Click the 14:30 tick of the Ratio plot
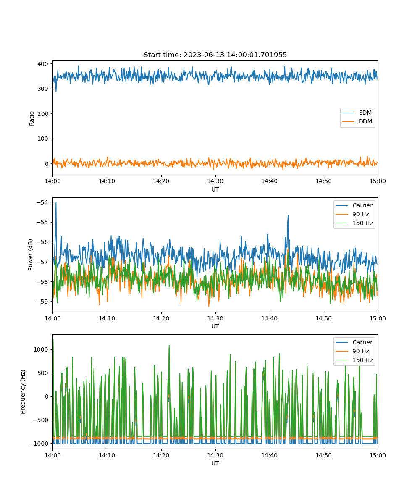 pos(215,181)
